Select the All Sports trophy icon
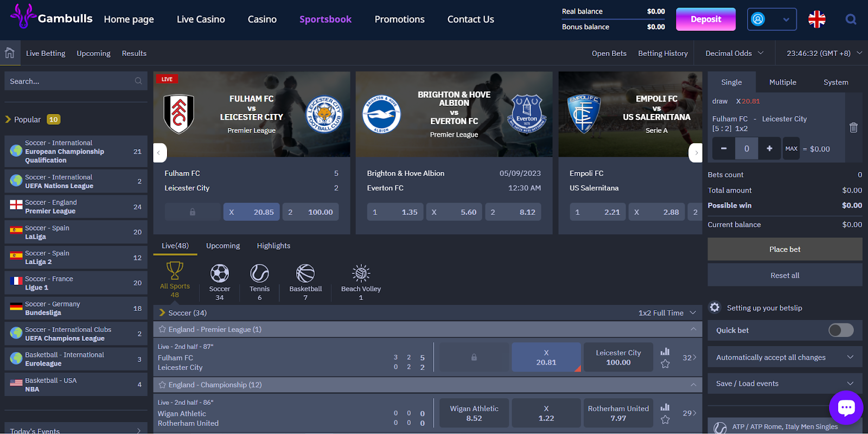The width and height of the screenshot is (868, 434). (175, 270)
